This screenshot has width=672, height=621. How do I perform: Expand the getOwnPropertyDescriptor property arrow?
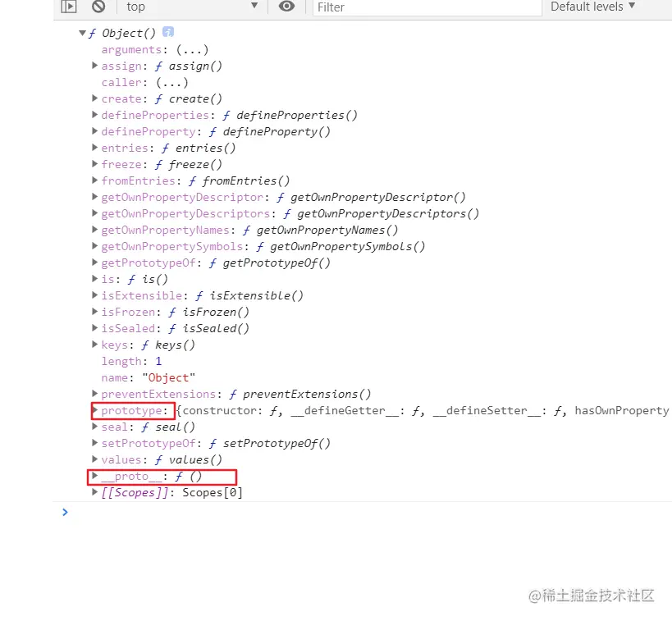pyautogui.click(x=94, y=197)
